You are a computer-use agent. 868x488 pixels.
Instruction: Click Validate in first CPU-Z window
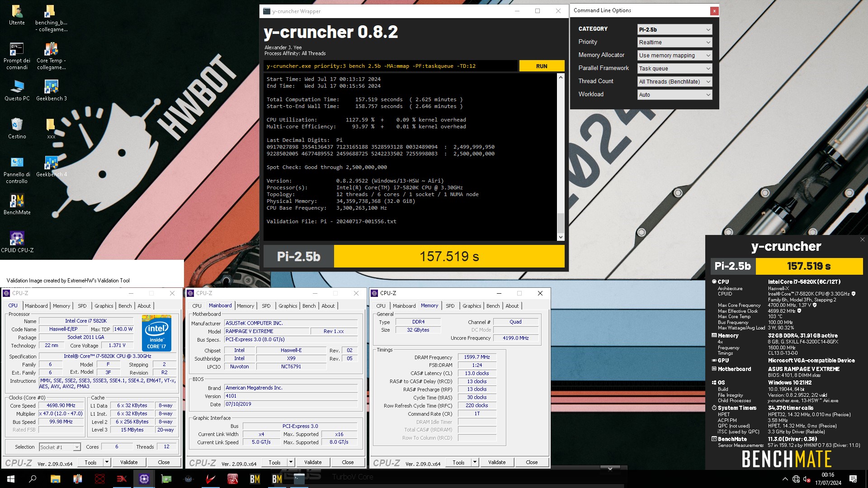(129, 462)
